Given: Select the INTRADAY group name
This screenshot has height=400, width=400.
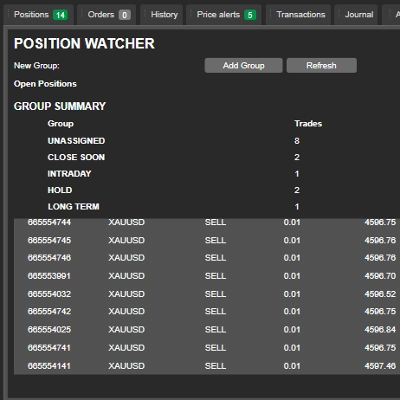Looking at the screenshot, I should click(x=69, y=174).
